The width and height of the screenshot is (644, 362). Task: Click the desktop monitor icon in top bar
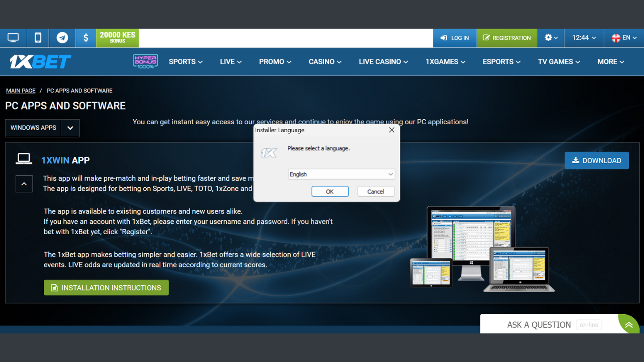(x=13, y=38)
